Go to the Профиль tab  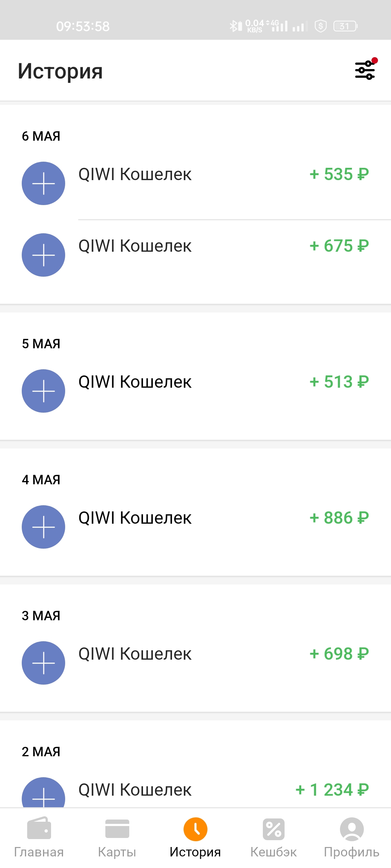coord(352,837)
